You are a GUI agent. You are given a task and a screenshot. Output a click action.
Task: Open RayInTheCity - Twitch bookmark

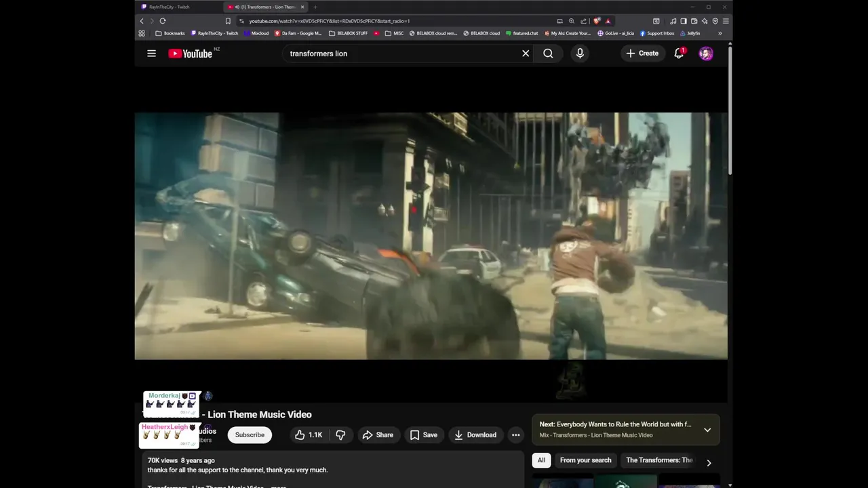(214, 33)
